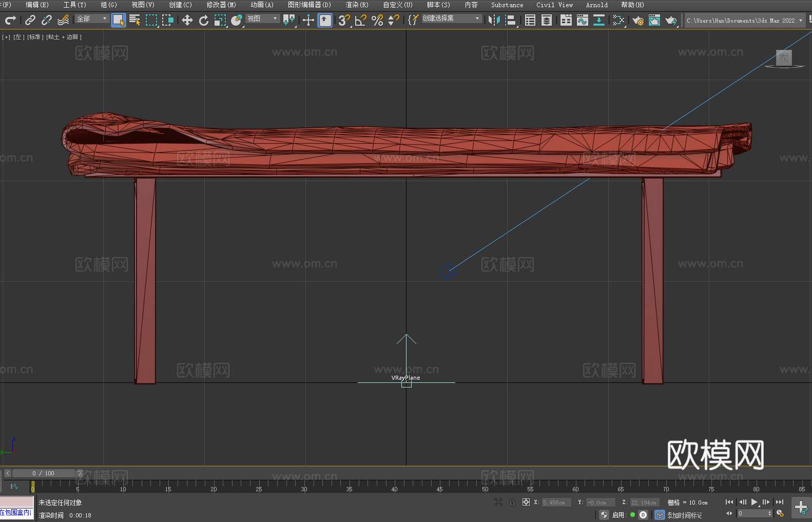The width and height of the screenshot is (812, 522).
Task: Select the Unlink selection tool
Action: pos(47,20)
